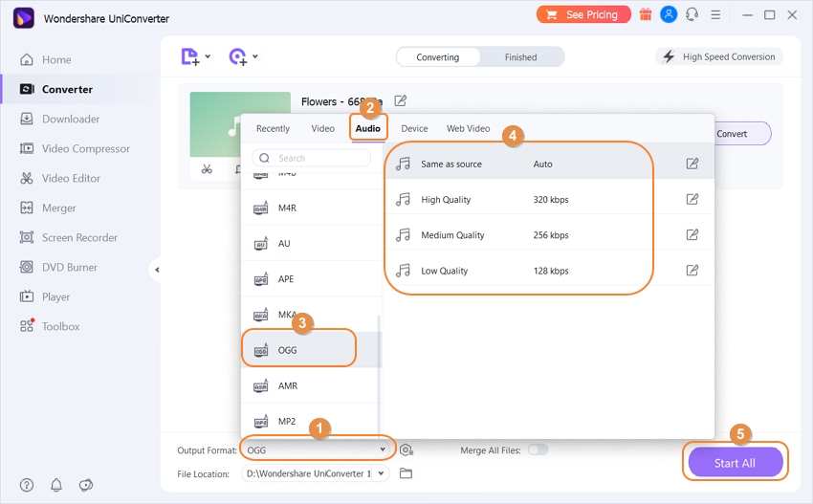Image resolution: width=813 pixels, height=504 pixels.
Task: Open the Video Editor scissors icon
Action: click(x=27, y=179)
